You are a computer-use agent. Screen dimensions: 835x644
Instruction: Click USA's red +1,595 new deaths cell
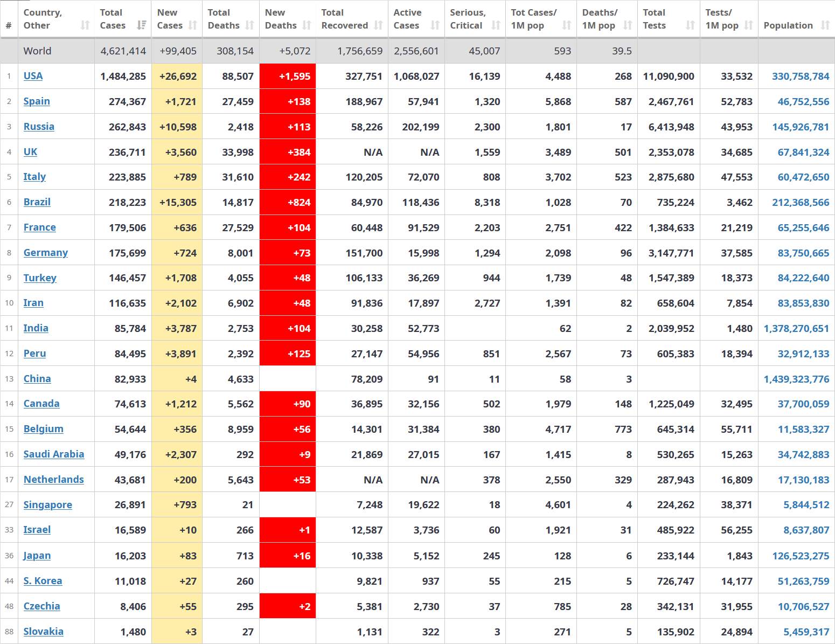pos(288,76)
